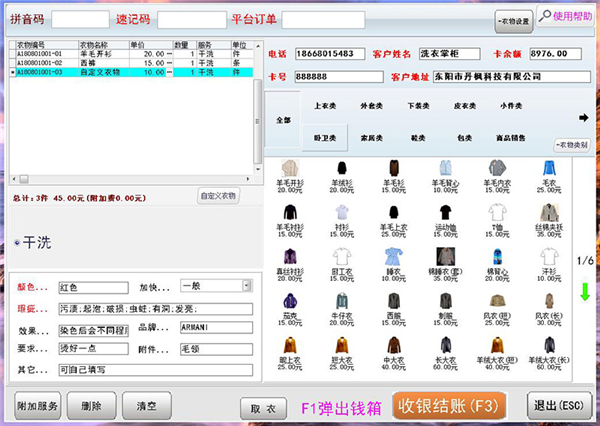Open the 单价 dropdown in the 羊毛开衫 row

(168, 55)
